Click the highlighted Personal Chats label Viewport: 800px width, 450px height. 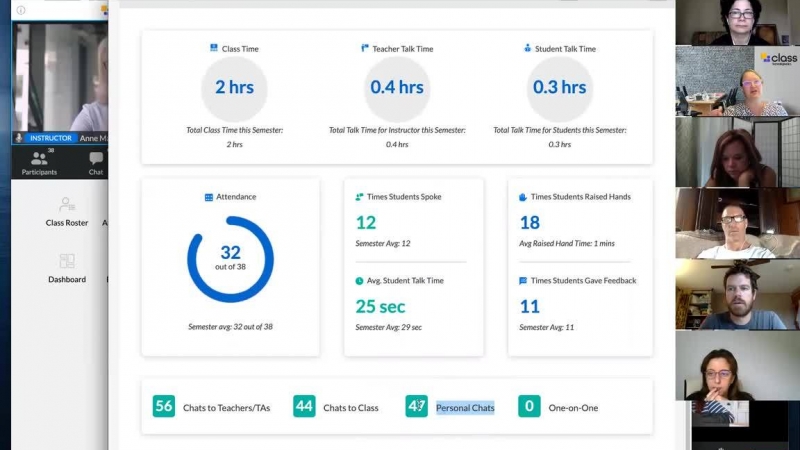(465, 408)
